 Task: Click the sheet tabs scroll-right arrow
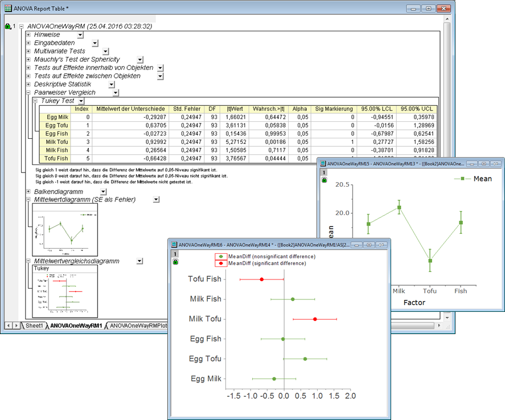click(x=16, y=326)
